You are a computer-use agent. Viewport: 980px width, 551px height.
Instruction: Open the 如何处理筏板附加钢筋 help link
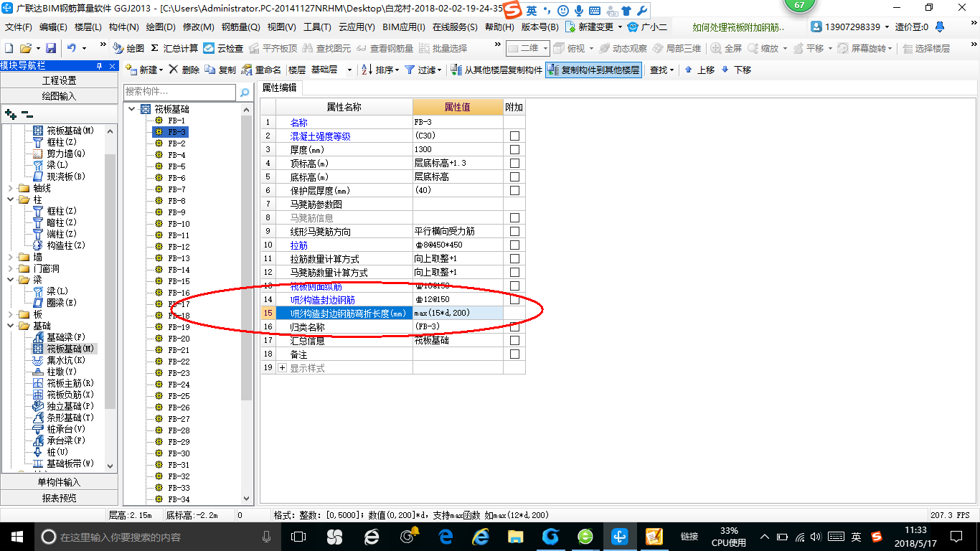click(738, 27)
